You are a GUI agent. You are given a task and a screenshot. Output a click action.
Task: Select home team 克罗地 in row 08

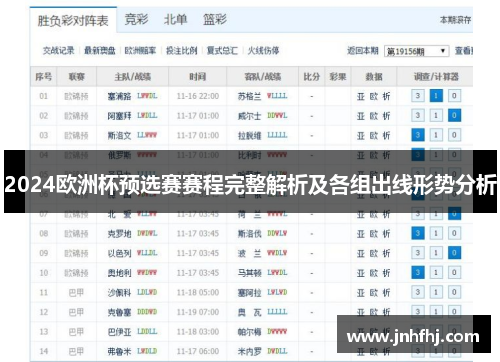(119, 234)
